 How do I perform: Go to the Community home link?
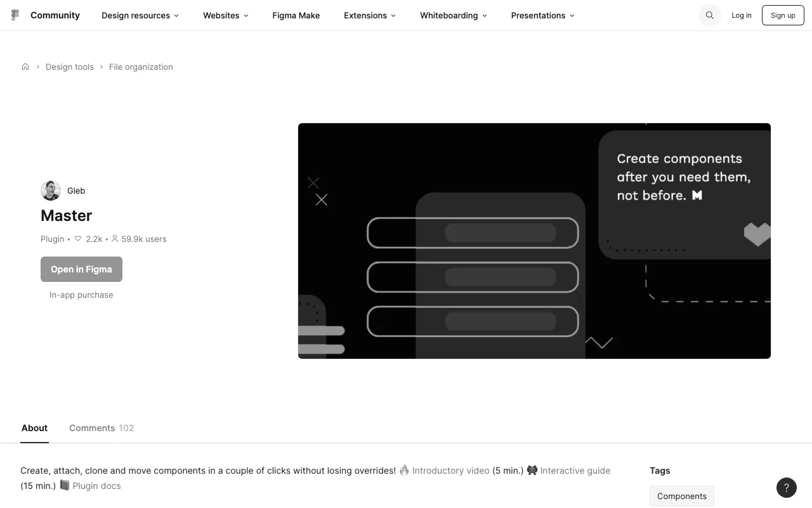coord(55,15)
